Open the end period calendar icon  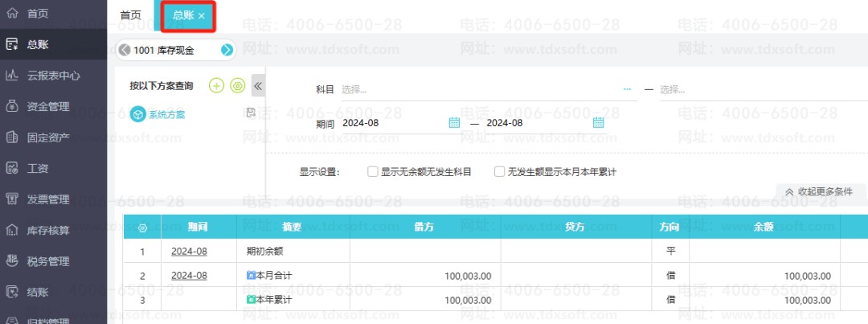pyautogui.click(x=599, y=123)
